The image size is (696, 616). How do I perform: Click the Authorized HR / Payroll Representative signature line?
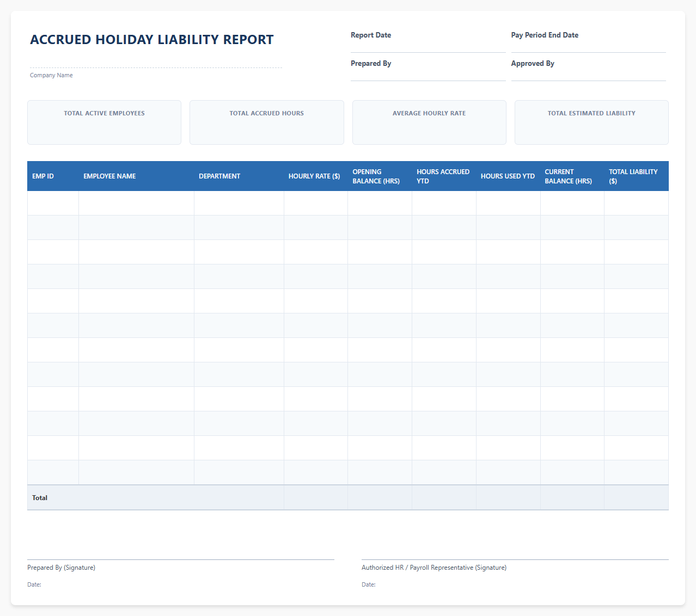tap(515, 559)
